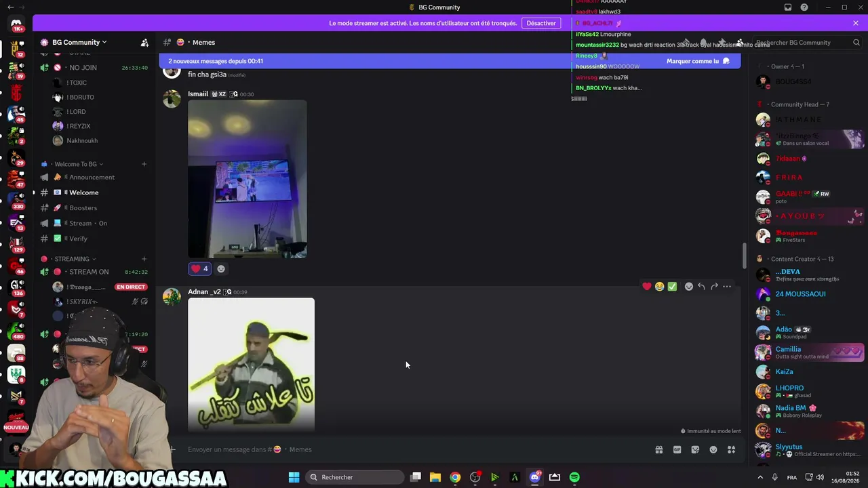
Task: Add laughing emoji reaction to Adnan's message
Action: (659, 287)
